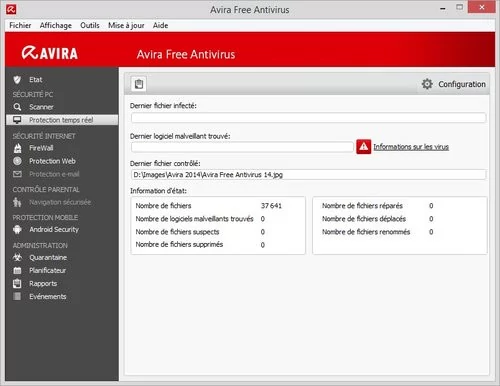Open the Mise à jour menu
Image resolution: width=500 pixels, height=386 pixels.
click(x=126, y=25)
